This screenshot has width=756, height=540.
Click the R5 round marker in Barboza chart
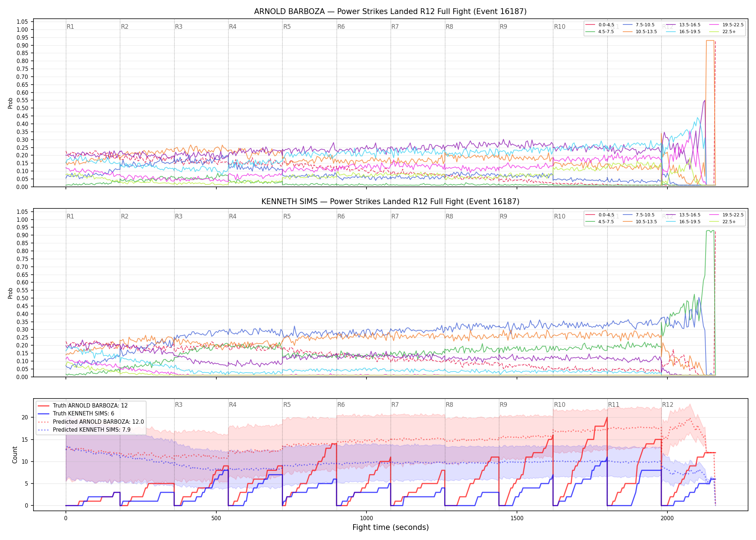[287, 27]
